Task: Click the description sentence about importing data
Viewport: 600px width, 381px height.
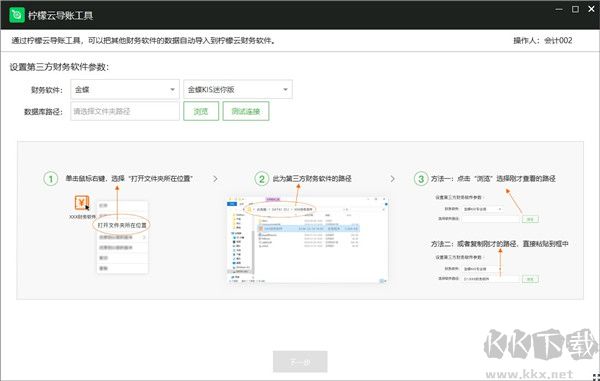Action: pos(143,41)
